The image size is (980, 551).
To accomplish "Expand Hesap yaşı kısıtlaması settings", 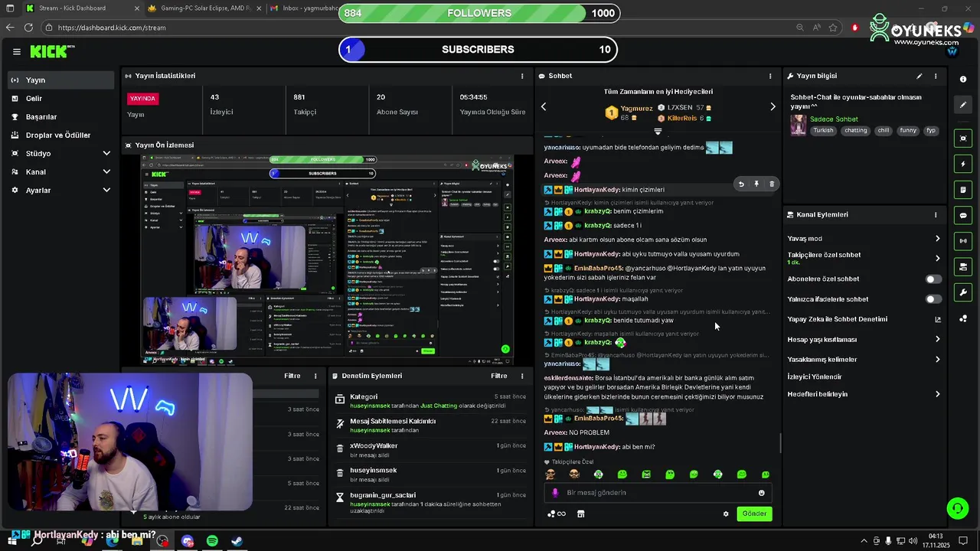I will point(864,339).
